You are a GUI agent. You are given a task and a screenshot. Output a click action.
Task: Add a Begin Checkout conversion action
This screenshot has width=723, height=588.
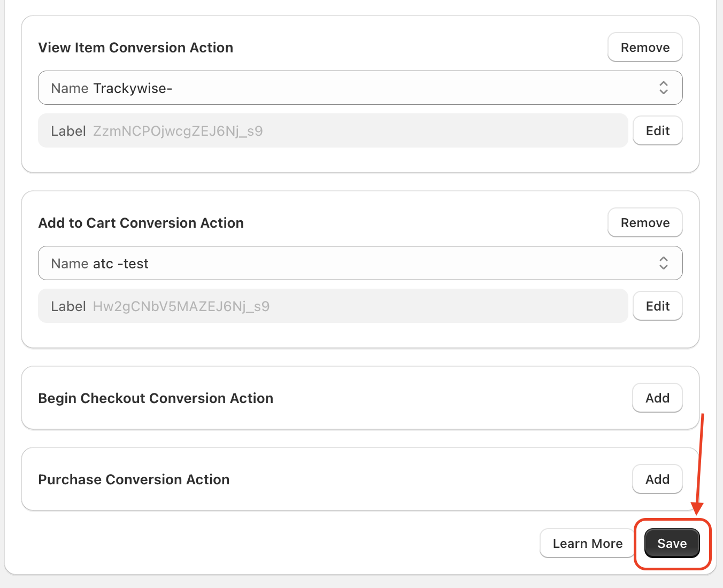[x=657, y=398]
